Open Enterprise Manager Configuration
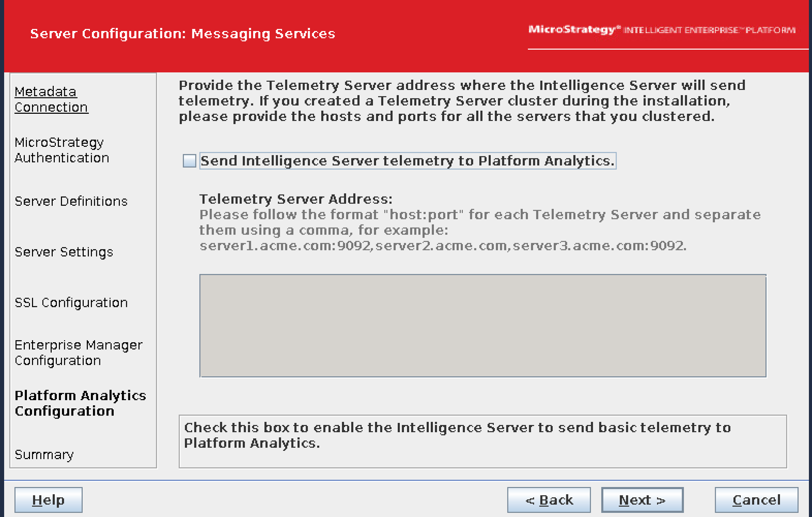Image resolution: width=812 pixels, height=517 pixels. (79, 352)
